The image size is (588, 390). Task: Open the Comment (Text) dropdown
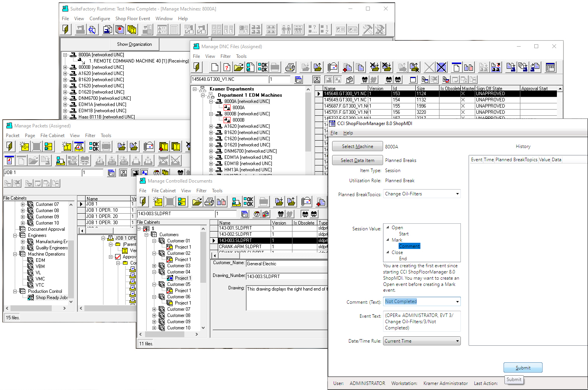click(457, 301)
